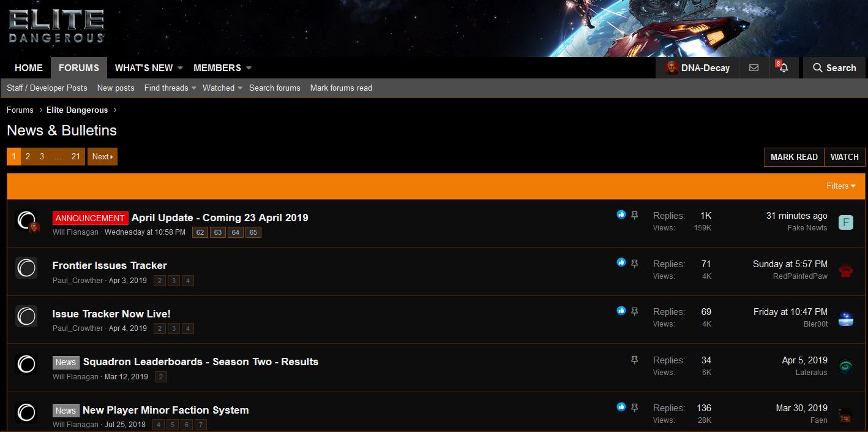
Task: Open Search forums link
Action: (x=275, y=88)
